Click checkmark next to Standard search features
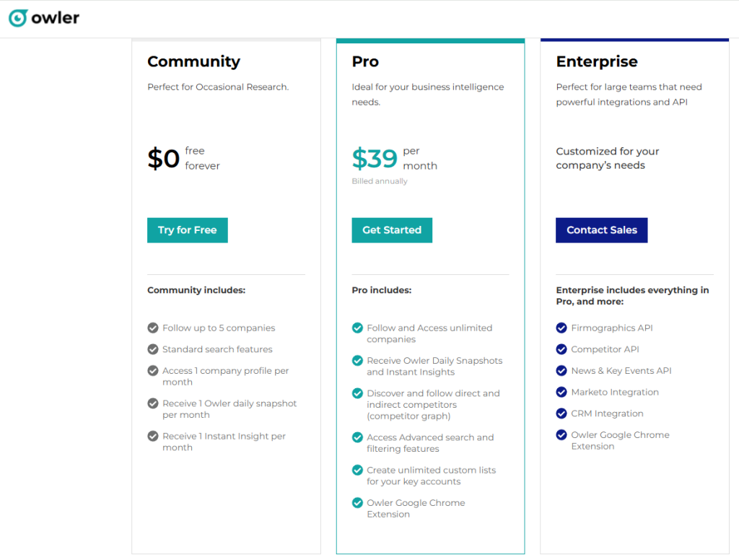 [x=153, y=349]
